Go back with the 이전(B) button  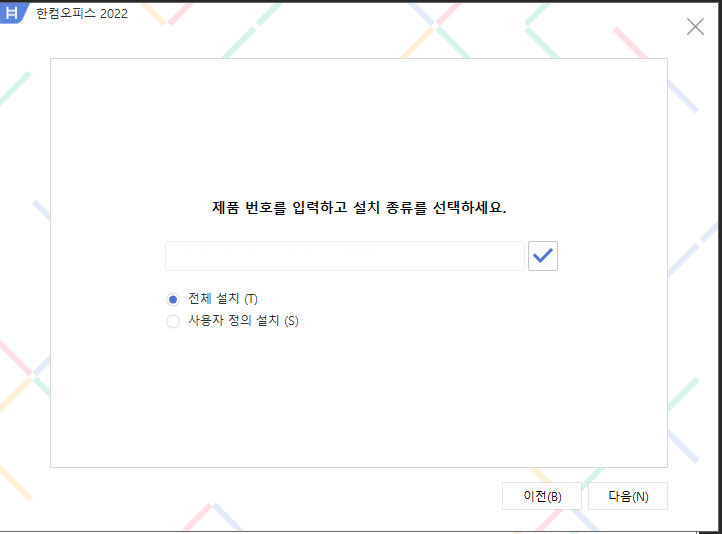coord(541,496)
